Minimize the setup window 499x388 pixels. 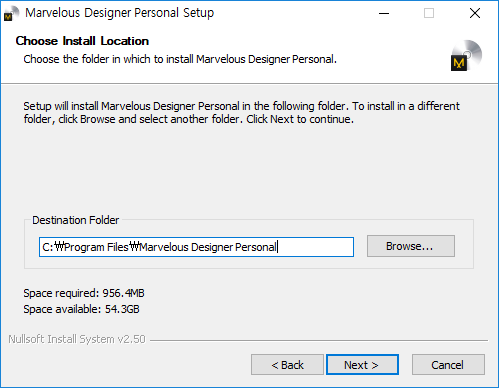tap(384, 13)
